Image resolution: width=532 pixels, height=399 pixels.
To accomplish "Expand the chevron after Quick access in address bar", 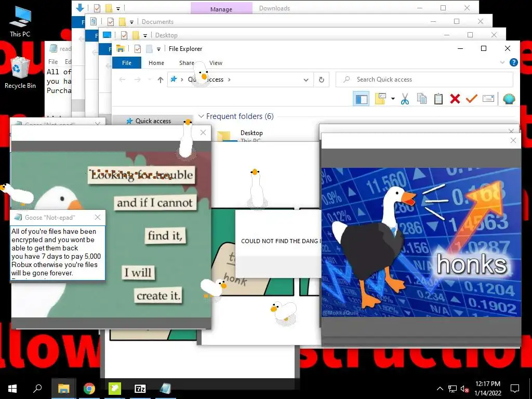I will click(x=229, y=79).
